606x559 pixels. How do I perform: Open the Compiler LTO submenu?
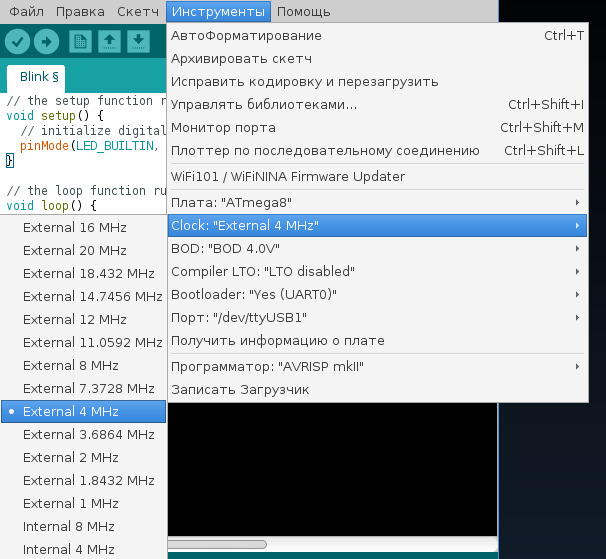pyautogui.click(x=376, y=271)
